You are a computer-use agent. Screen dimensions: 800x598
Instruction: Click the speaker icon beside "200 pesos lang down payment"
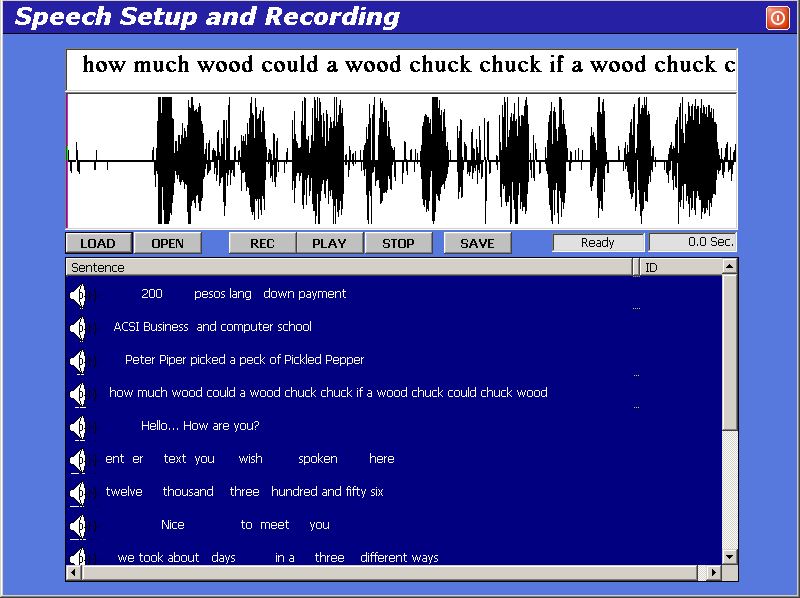(x=78, y=295)
